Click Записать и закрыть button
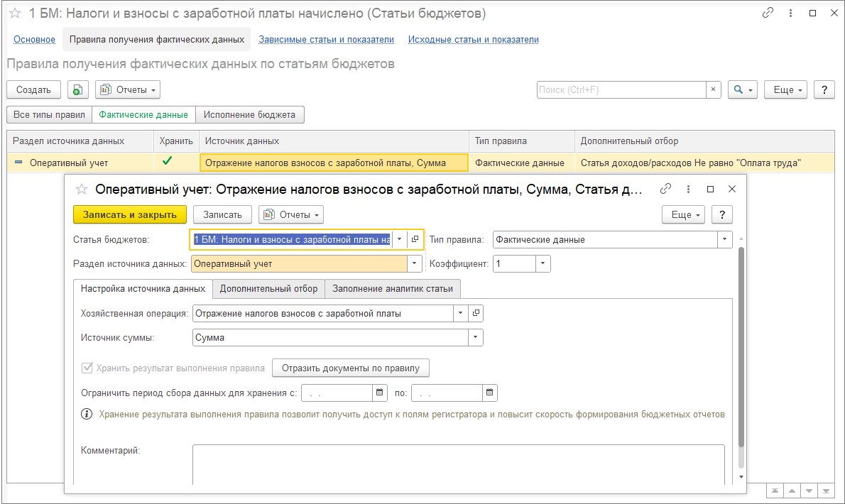The height and width of the screenshot is (504, 845). (130, 214)
